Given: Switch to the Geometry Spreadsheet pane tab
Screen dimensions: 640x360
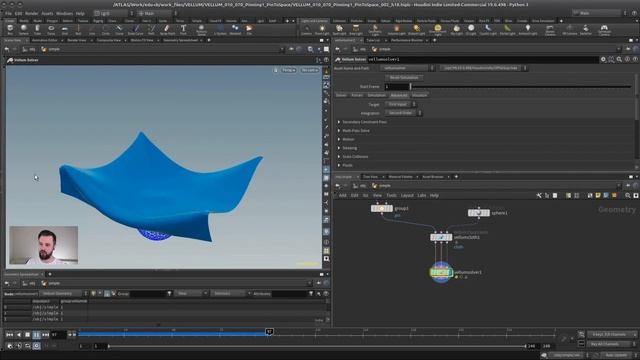Looking at the screenshot, I should click(x=180, y=40).
